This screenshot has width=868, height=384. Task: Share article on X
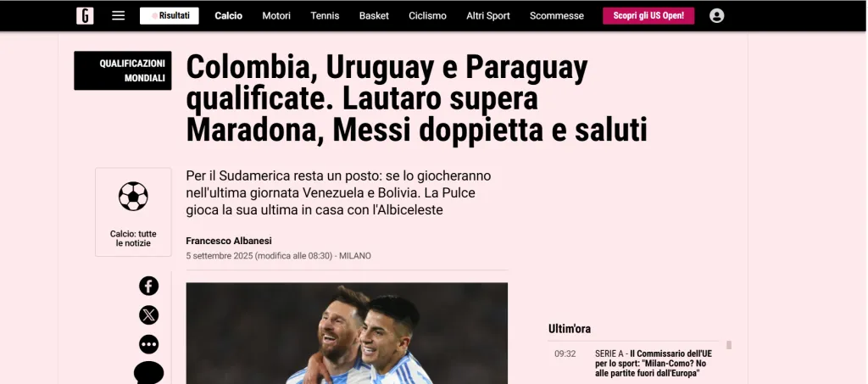tap(148, 314)
